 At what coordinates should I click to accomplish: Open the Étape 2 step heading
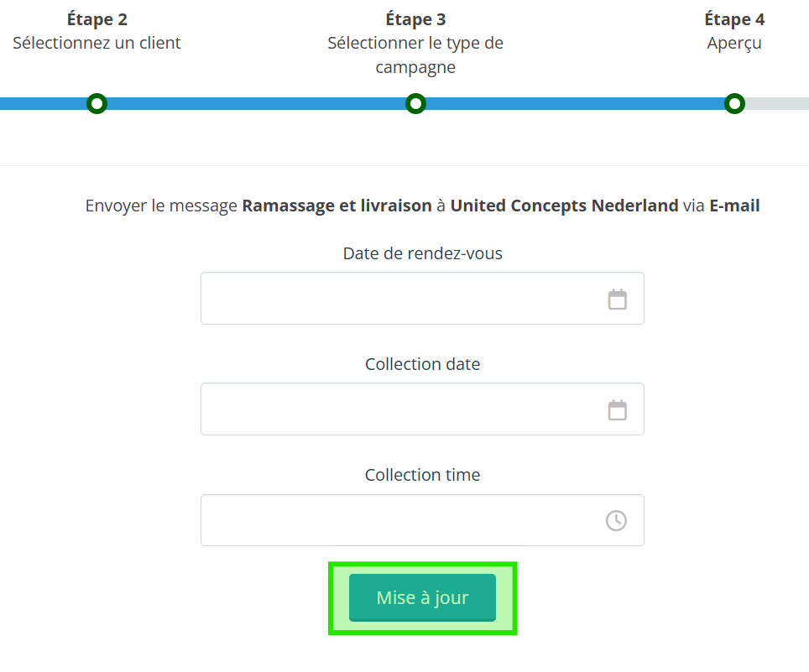tap(97, 19)
